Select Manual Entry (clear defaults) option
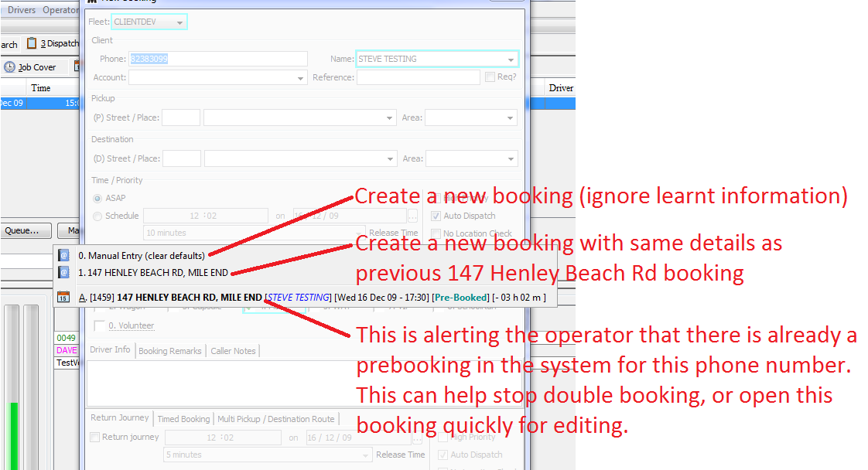Screen dimensions: 868x470 [142, 255]
